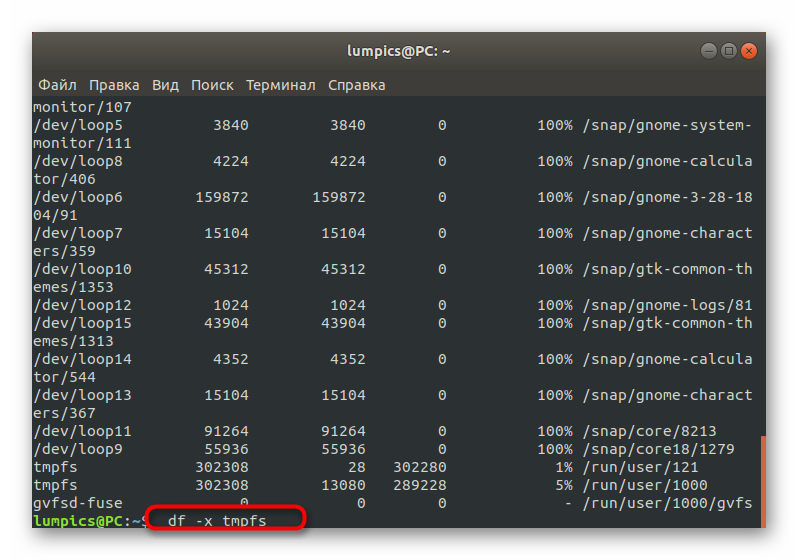Open the Вид menu
The height and width of the screenshot is (560, 798).
(x=165, y=85)
